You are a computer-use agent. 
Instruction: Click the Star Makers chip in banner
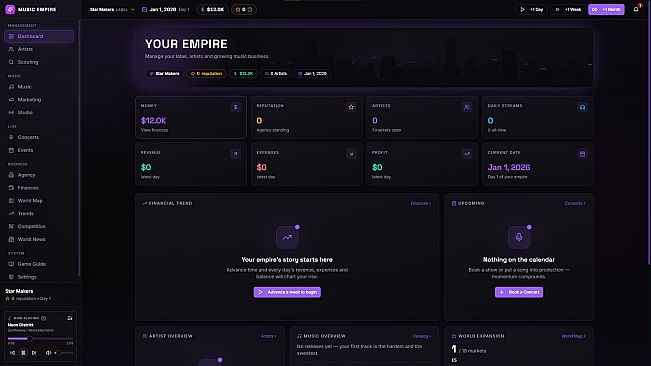(x=164, y=73)
